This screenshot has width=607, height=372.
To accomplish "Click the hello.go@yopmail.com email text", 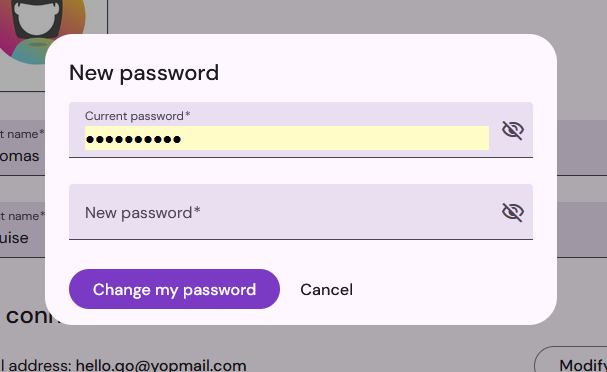I will click(x=161, y=366).
